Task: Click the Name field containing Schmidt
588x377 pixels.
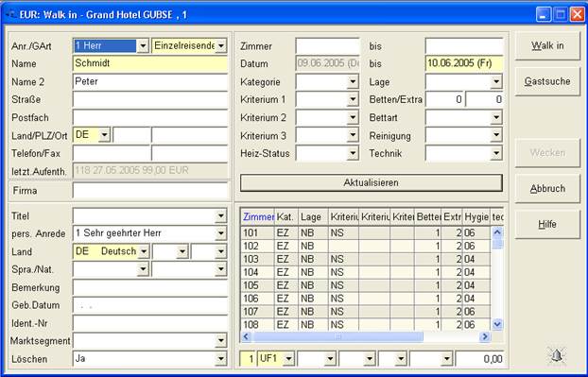Action: click(x=150, y=63)
